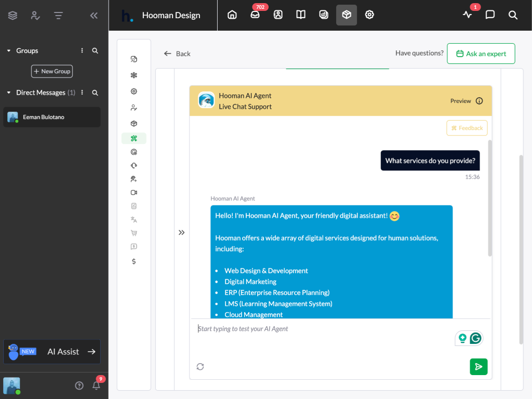Image resolution: width=532 pixels, height=399 pixels.
Task: Click the AI magic wand sidebar icon
Action: (134, 138)
